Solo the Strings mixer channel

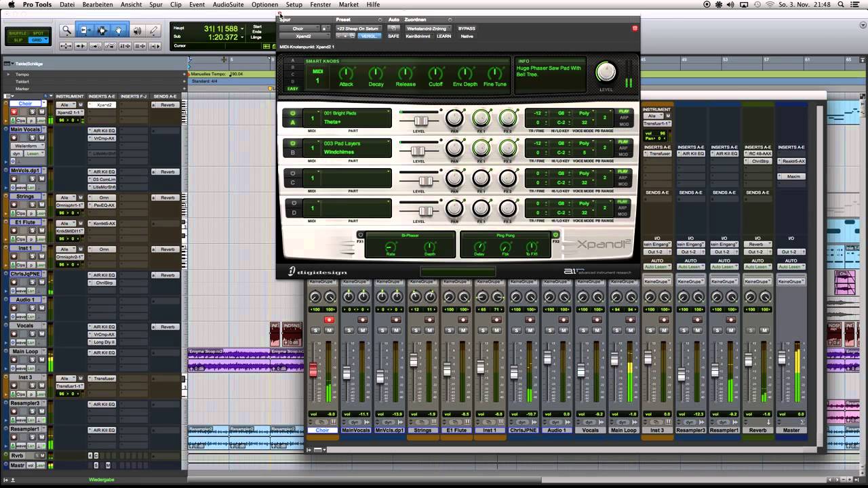[x=416, y=330]
